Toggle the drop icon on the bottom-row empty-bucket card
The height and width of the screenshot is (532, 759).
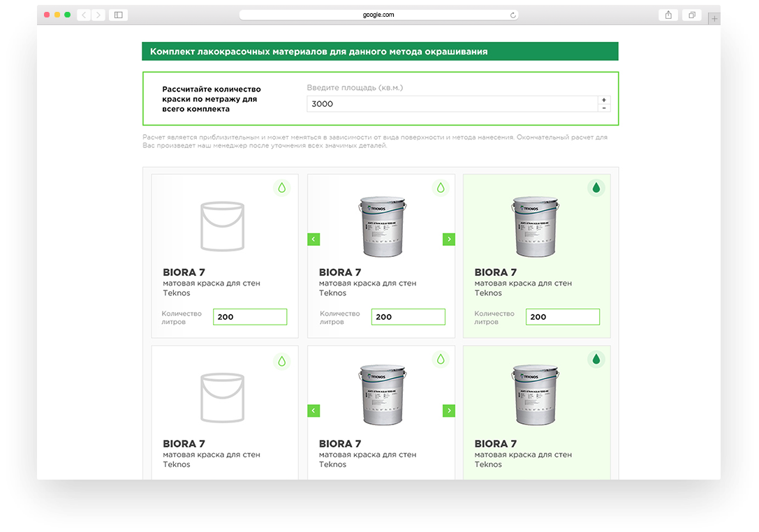point(281,361)
